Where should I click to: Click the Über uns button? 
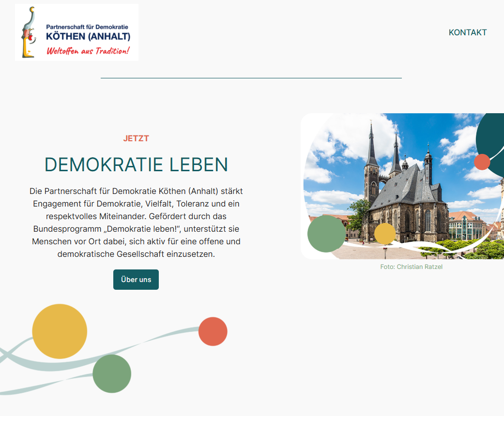click(x=136, y=280)
